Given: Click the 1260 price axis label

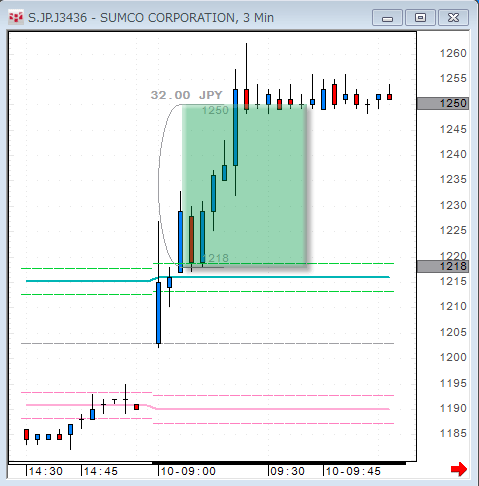Looking at the screenshot, I should (x=453, y=53).
